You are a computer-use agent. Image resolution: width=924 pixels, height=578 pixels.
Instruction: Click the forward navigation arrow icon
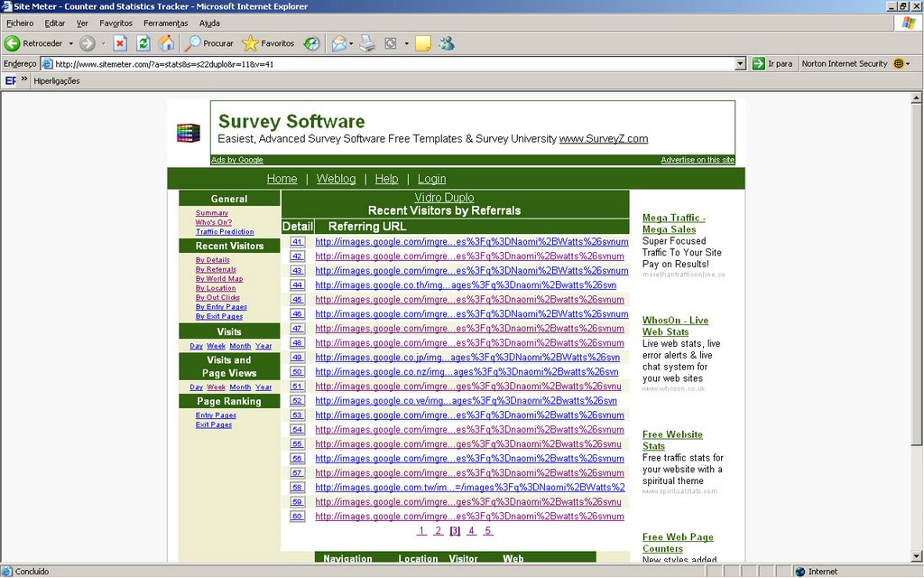tap(88, 43)
